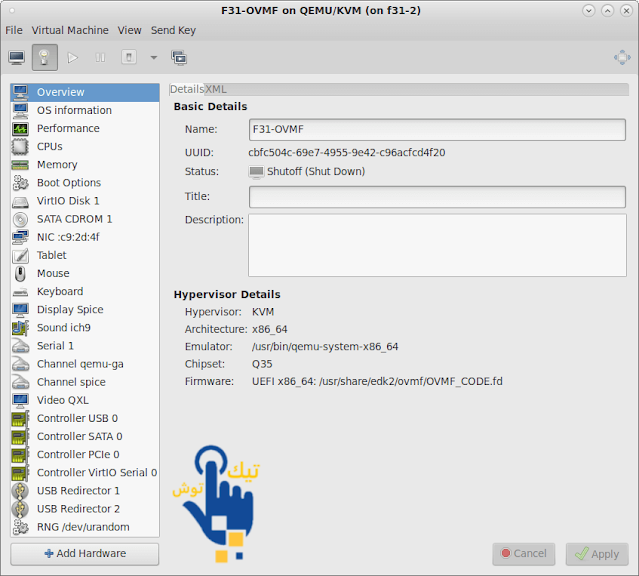Select Keyboard input device

pos(85,291)
